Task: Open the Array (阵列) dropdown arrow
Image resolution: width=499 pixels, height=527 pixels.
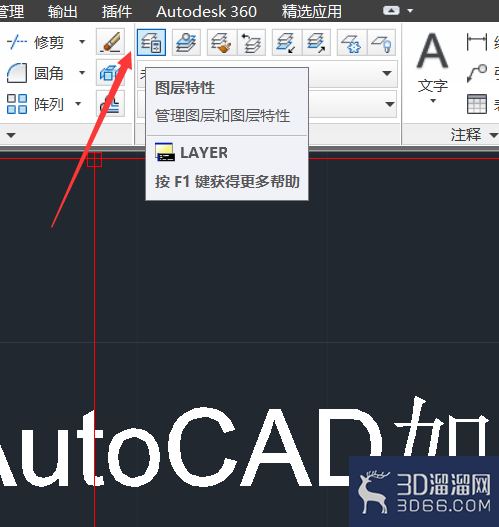Action: [x=78, y=104]
